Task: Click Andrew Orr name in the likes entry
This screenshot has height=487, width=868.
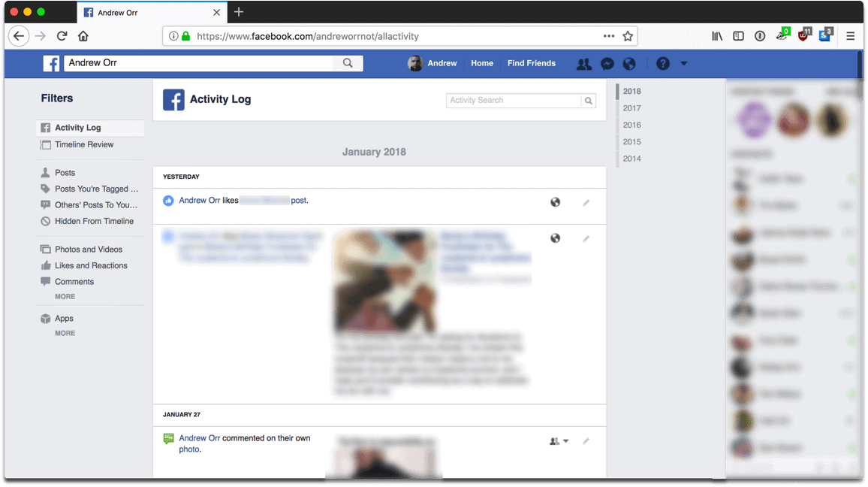Action: tap(199, 201)
